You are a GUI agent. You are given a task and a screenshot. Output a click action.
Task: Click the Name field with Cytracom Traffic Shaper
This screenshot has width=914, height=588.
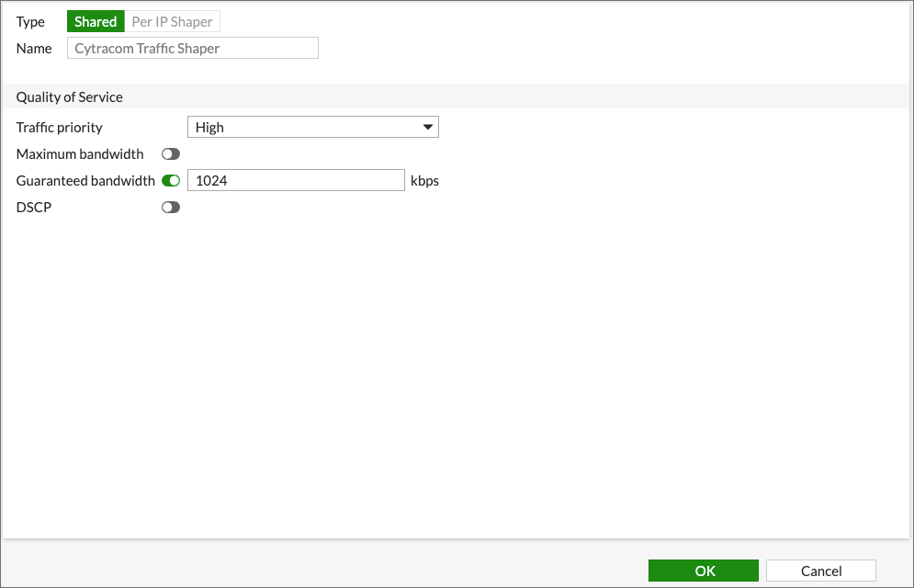click(x=193, y=49)
